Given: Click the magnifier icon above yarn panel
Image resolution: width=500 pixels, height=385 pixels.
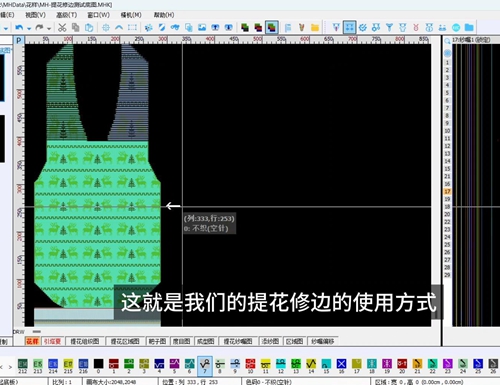Looking at the screenshot, I should click(447, 41).
